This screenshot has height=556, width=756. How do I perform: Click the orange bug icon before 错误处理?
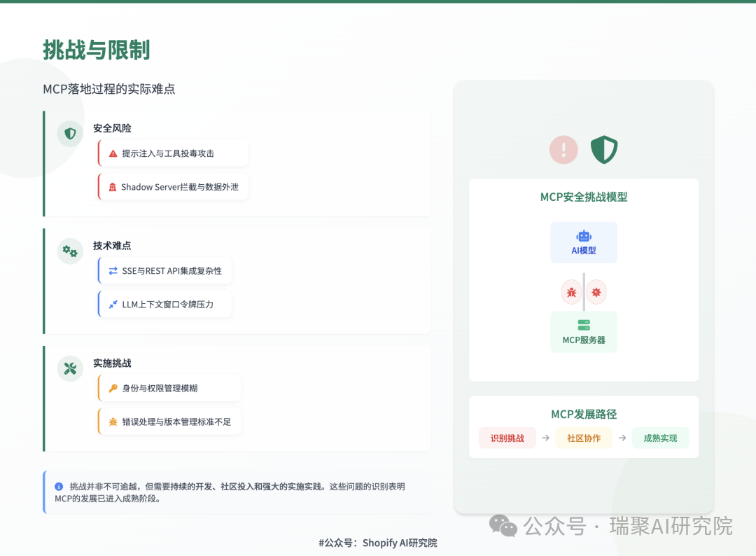[x=113, y=422]
